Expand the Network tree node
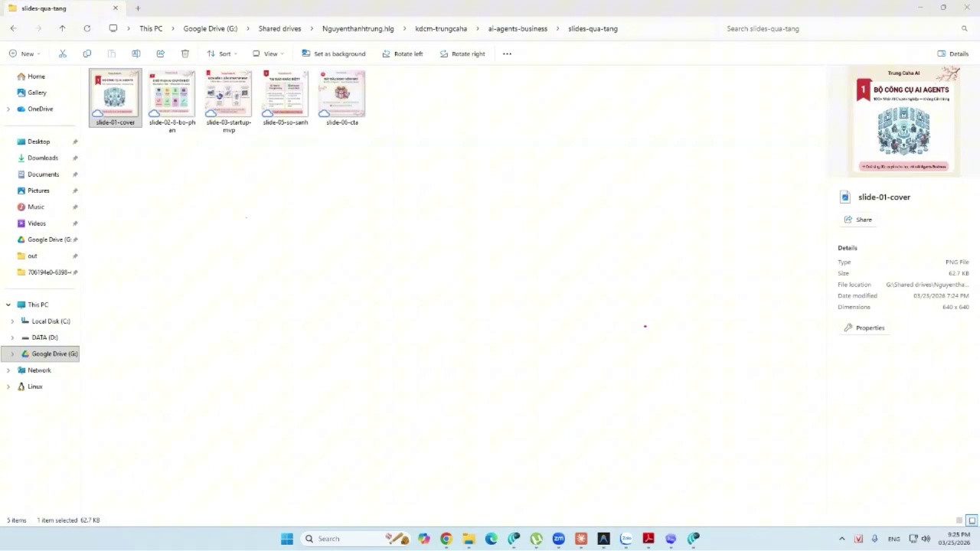This screenshot has height=551, width=980. 8,370
